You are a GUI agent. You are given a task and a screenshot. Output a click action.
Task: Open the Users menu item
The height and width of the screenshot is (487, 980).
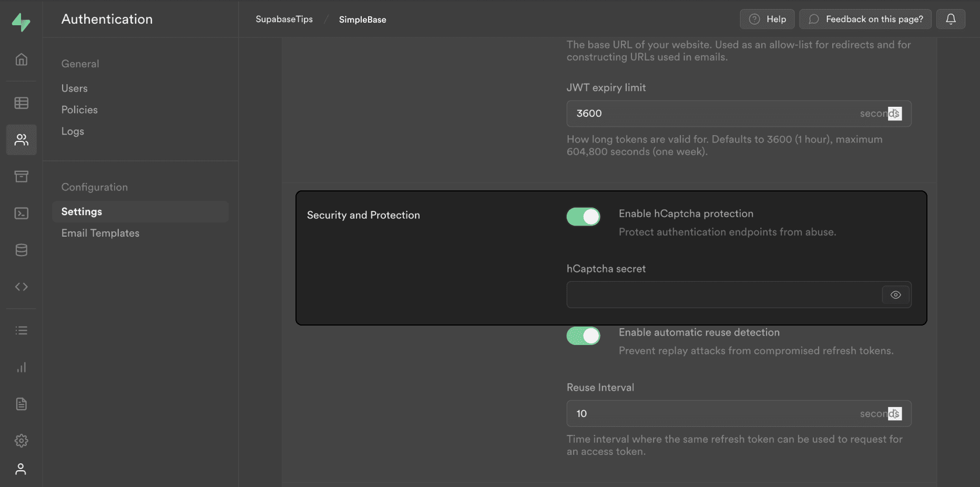(75, 88)
